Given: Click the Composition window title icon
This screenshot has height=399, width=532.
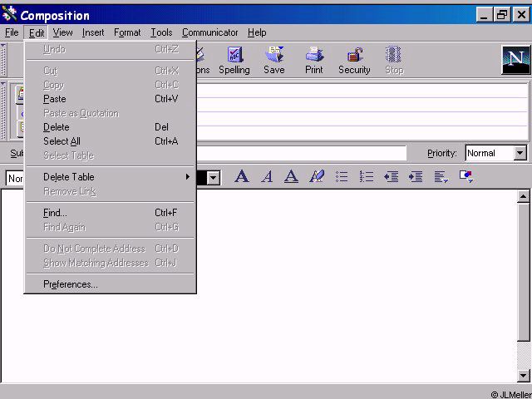Looking at the screenshot, I should click(9, 14).
